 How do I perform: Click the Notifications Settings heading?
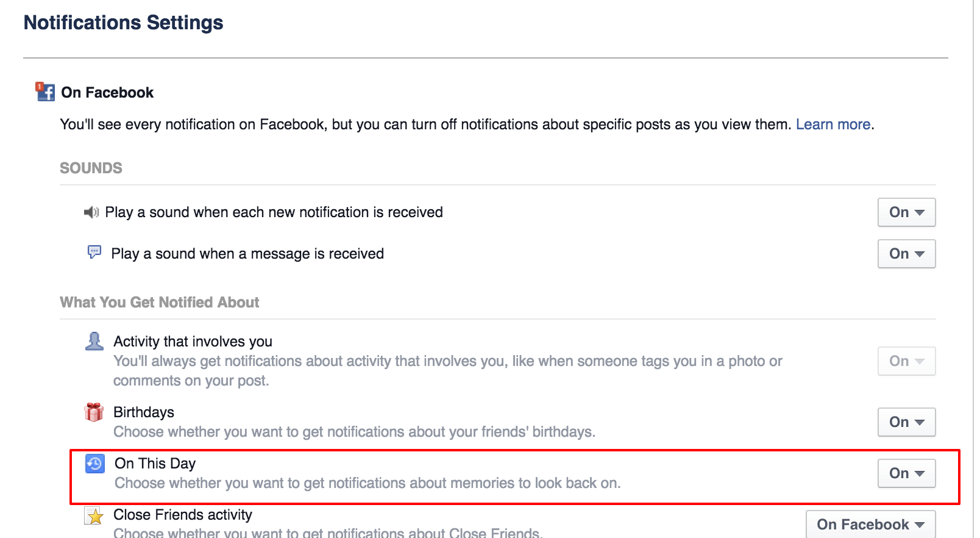pyautogui.click(x=123, y=23)
